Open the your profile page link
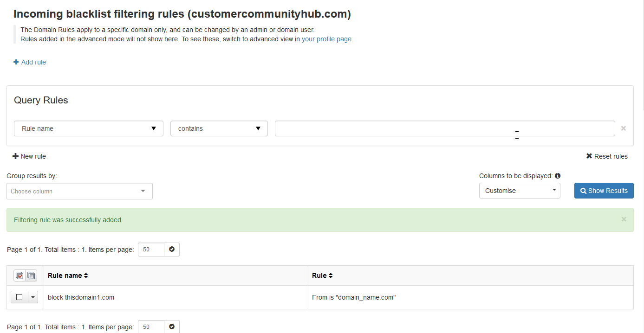The width and height of the screenshot is (644, 333). tap(326, 39)
